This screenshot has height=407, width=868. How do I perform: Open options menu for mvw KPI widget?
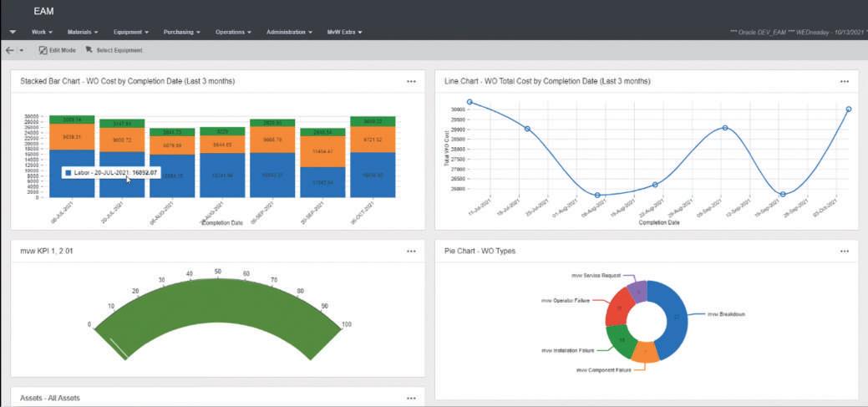tap(411, 251)
